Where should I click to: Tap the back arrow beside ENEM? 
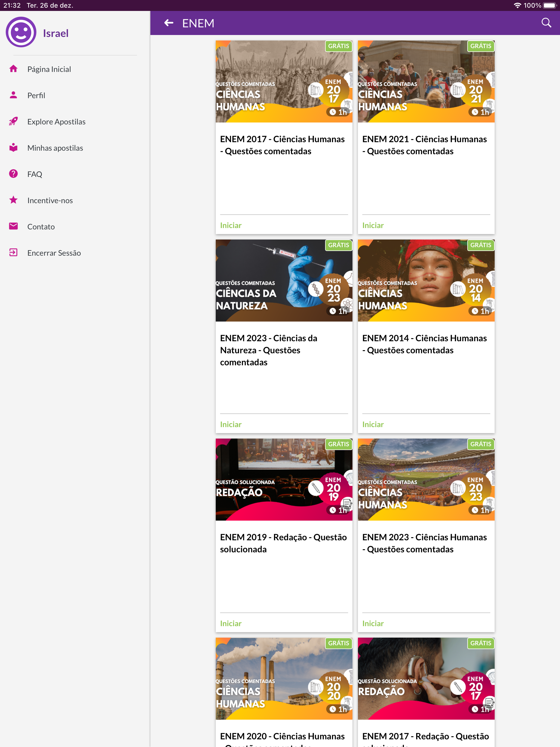point(168,23)
